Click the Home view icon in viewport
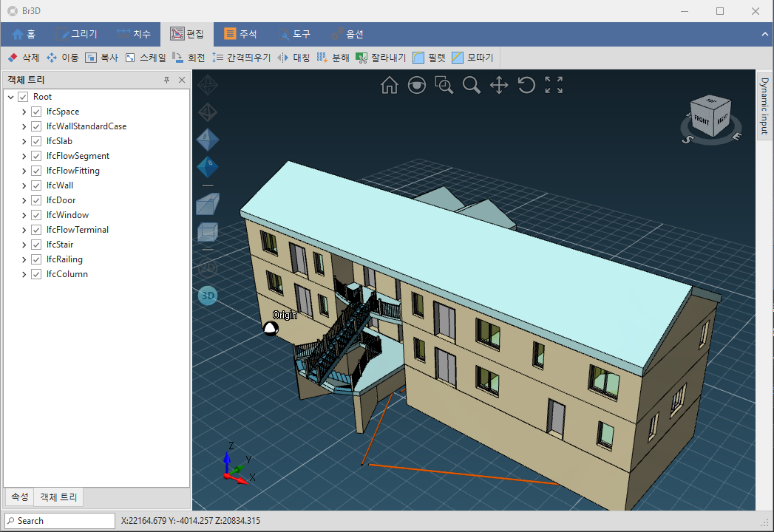Screen dimensions: 774x532 point(389,86)
